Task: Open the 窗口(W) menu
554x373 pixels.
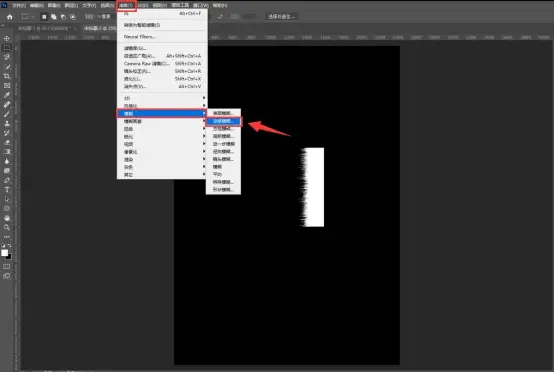Action: 201,6
